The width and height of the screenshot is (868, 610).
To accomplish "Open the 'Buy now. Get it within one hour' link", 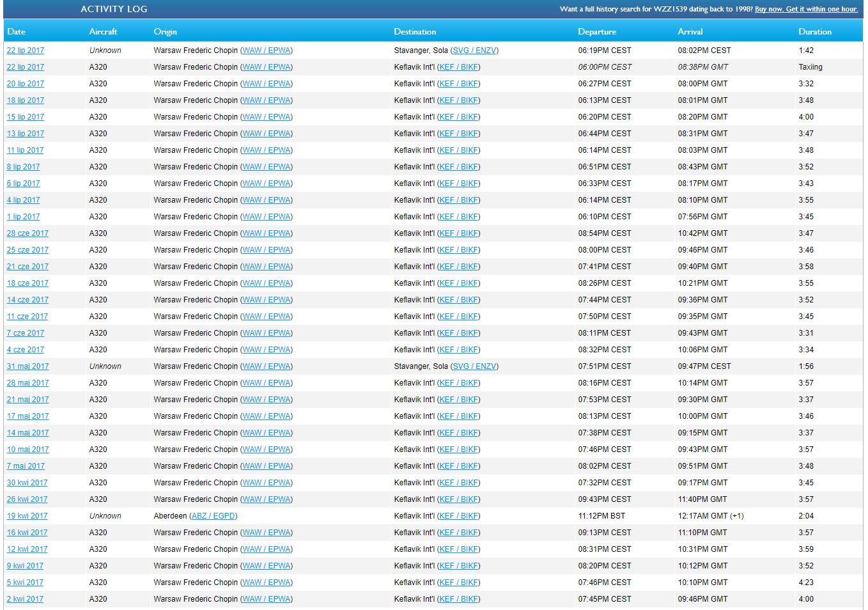I will point(806,9).
